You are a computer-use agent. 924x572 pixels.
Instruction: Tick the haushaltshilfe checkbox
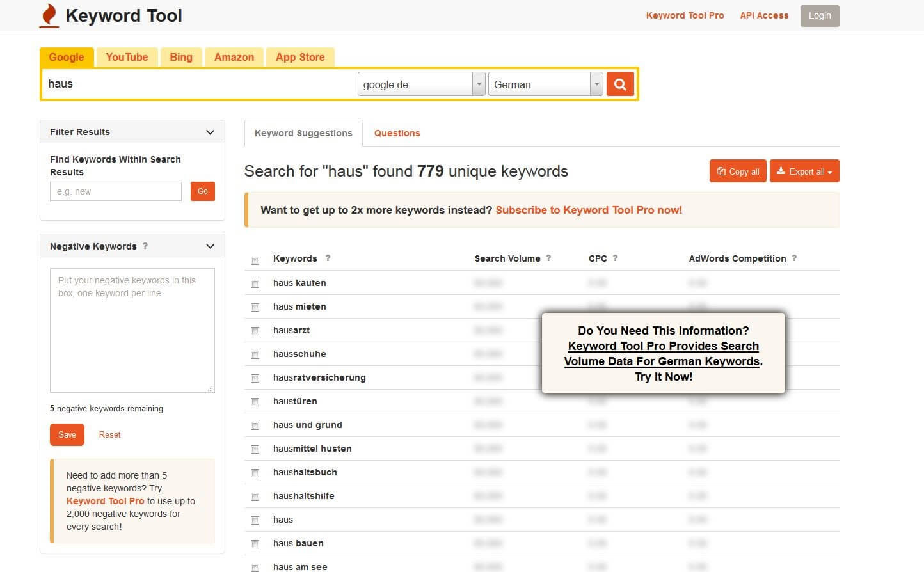[255, 497]
